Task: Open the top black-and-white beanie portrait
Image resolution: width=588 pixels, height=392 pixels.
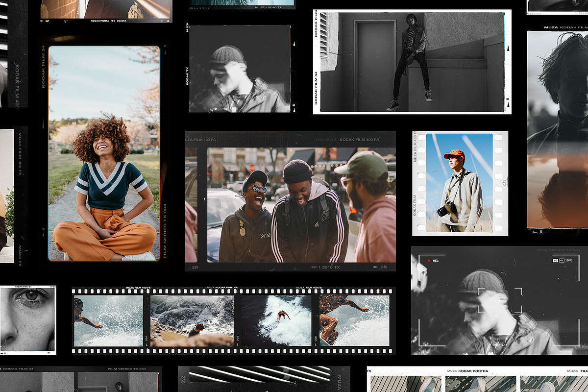Action: [x=239, y=69]
